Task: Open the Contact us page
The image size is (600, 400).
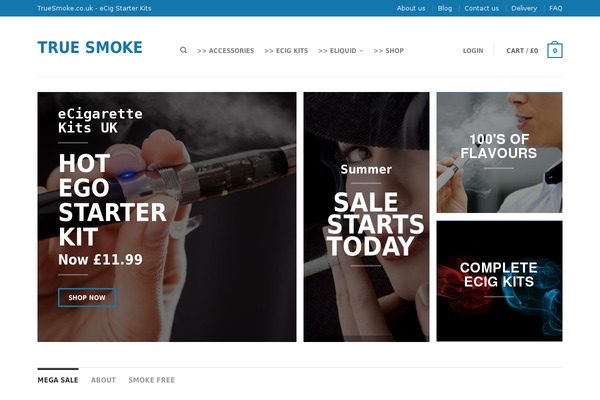Action: click(481, 8)
